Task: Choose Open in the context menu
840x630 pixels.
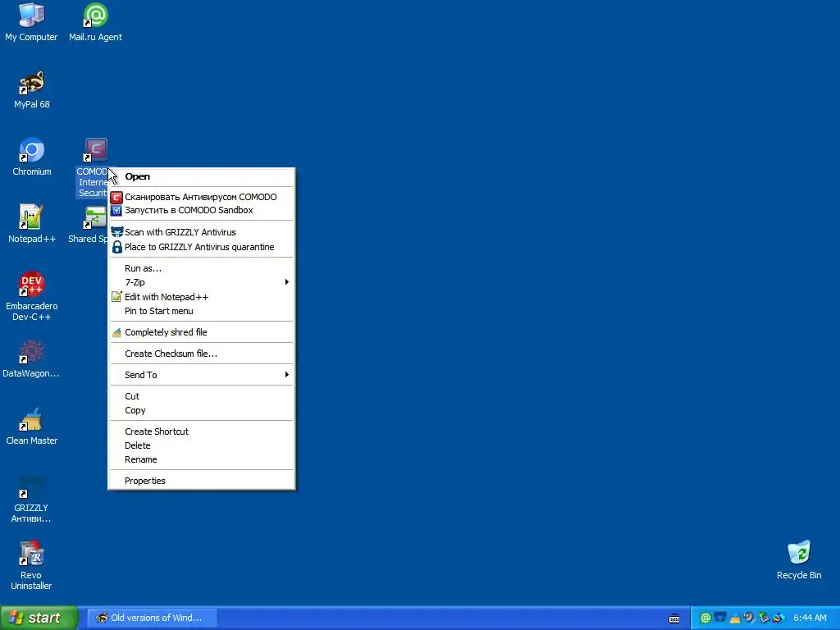Action: pos(202,177)
